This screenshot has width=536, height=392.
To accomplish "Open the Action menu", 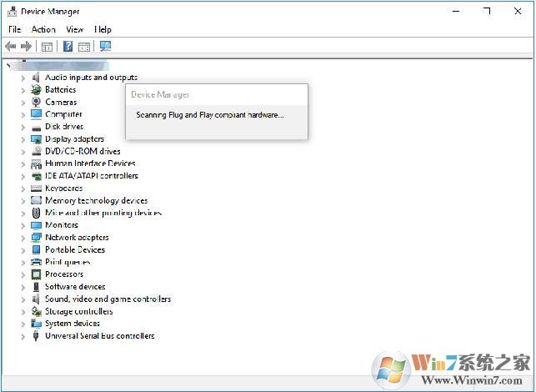I will tap(43, 29).
